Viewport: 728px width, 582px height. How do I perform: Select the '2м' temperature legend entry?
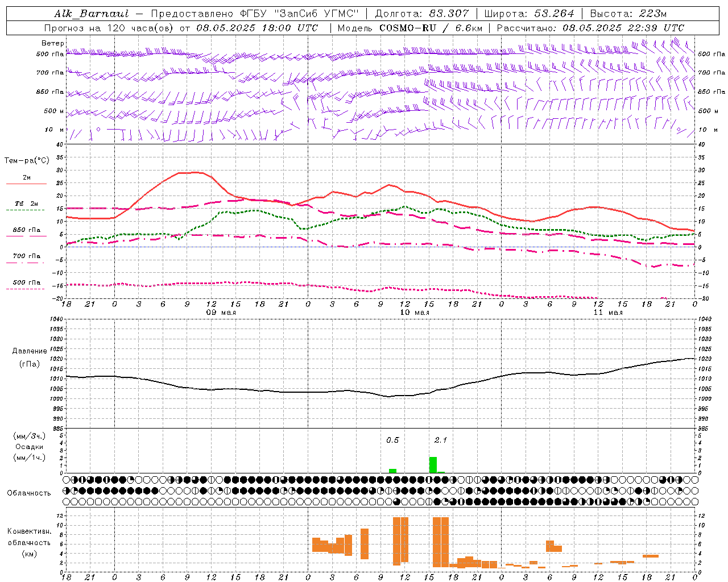pos(27,177)
